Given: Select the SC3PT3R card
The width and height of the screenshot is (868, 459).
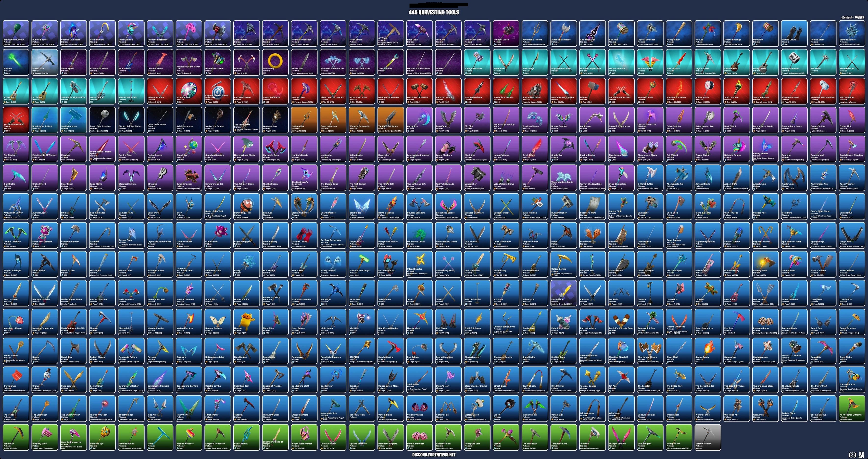Looking at the screenshot, I should [362, 351].
